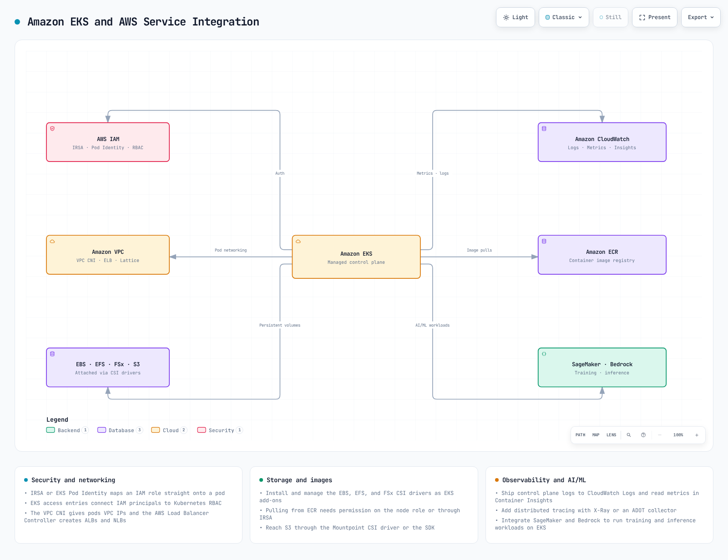Click the sun icon in Light button

coord(506,17)
